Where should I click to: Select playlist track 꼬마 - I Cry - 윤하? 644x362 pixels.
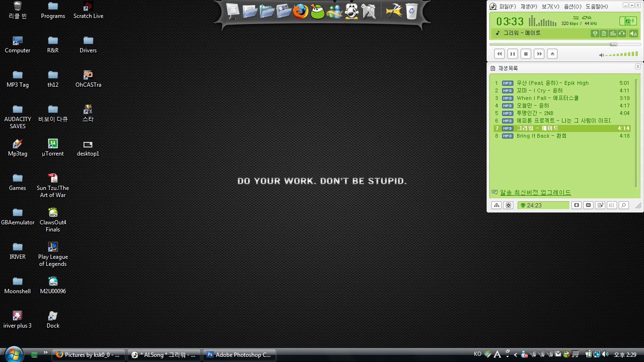coord(562,90)
